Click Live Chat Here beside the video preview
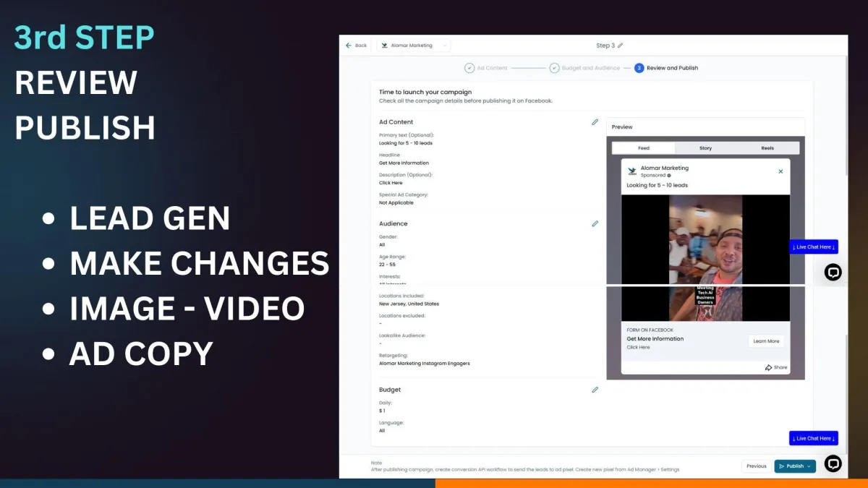The image size is (868, 488). click(x=814, y=247)
